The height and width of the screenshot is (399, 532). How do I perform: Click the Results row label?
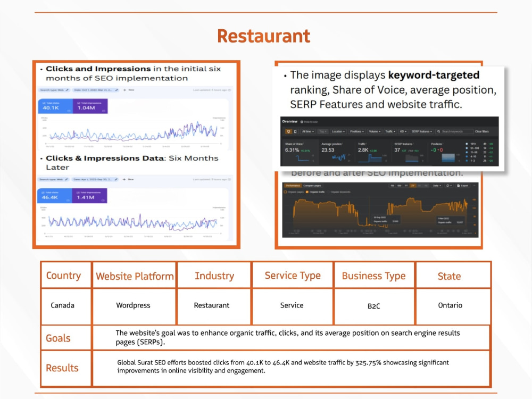tap(62, 368)
